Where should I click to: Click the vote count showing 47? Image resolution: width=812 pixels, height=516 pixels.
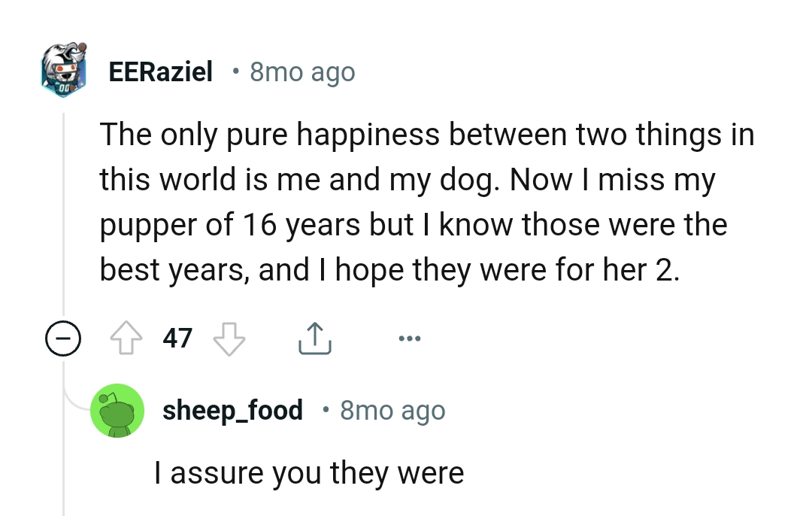(177, 338)
